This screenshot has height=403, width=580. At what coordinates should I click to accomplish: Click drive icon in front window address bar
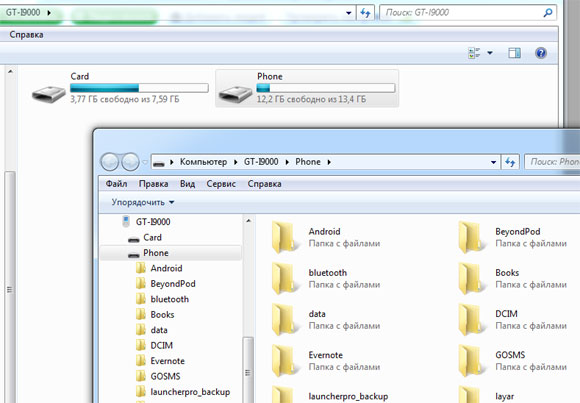[159, 163]
